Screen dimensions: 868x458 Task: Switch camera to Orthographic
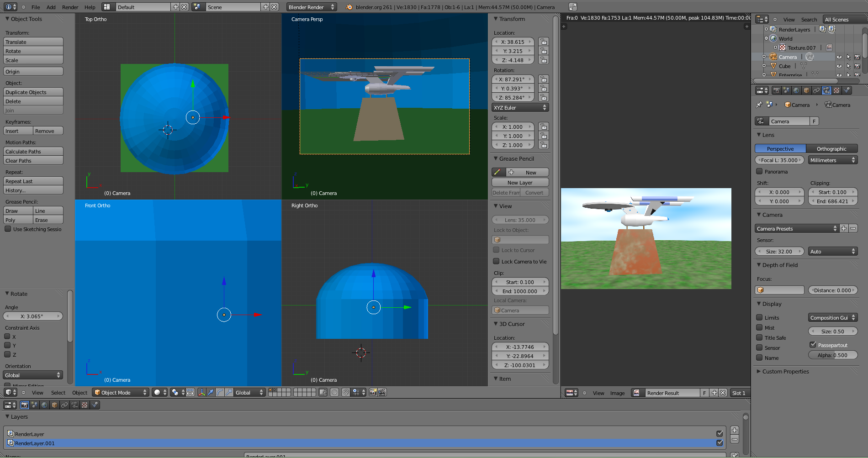[x=831, y=148]
